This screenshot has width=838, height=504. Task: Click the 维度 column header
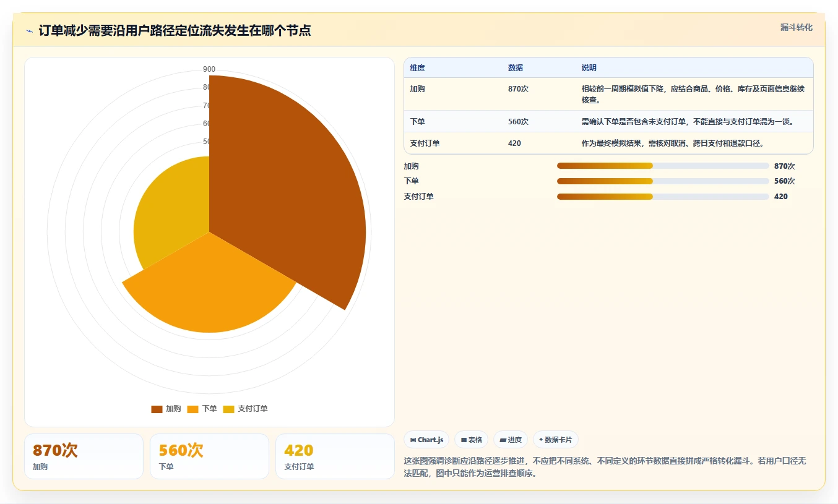(x=417, y=68)
